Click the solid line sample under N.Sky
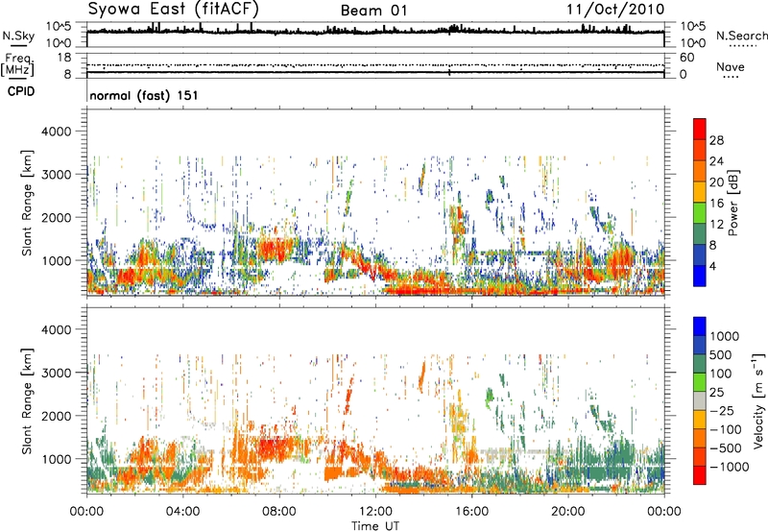Screen dimensions: 768x532 (x=18, y=45)
